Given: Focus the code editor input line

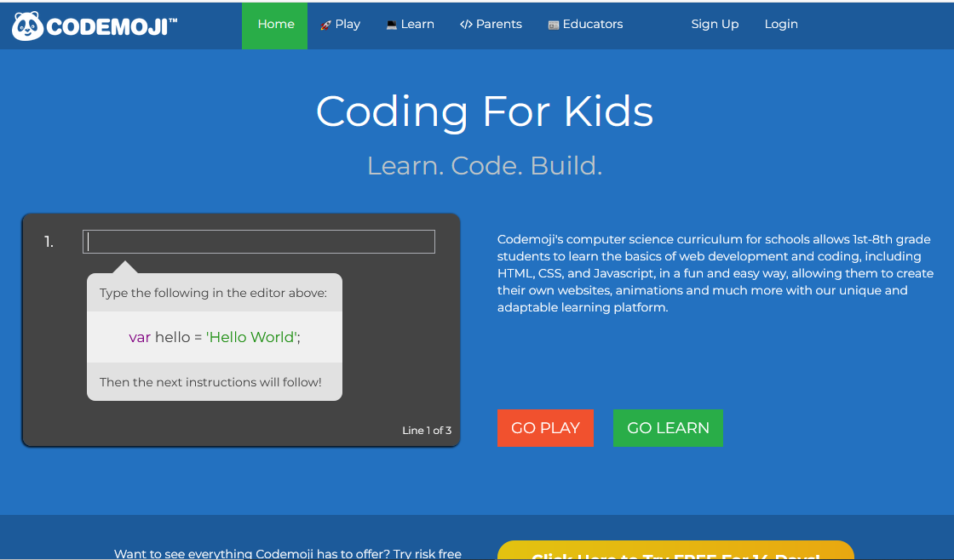Looking at the screenshot, I should point(259,242).
